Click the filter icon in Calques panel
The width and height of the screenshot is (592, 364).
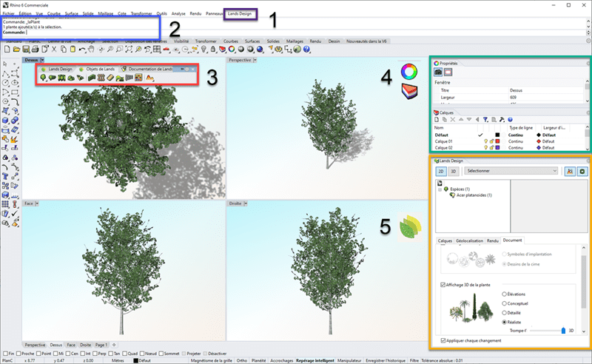[x=485, y=119]
